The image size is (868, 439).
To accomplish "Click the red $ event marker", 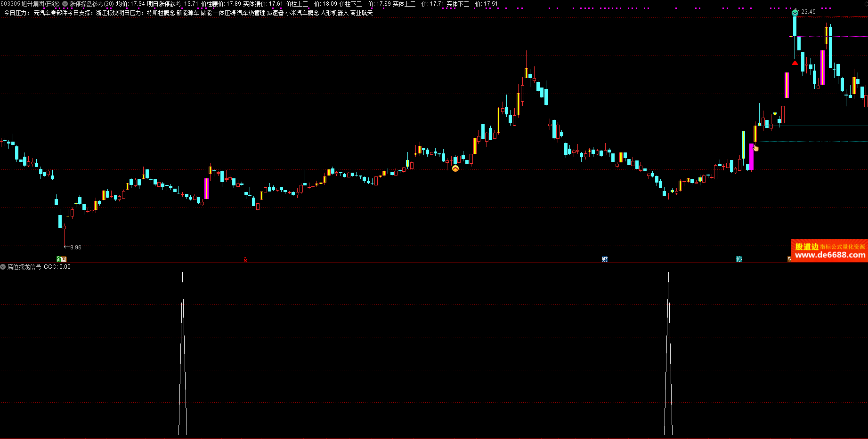I will [245, 260].
